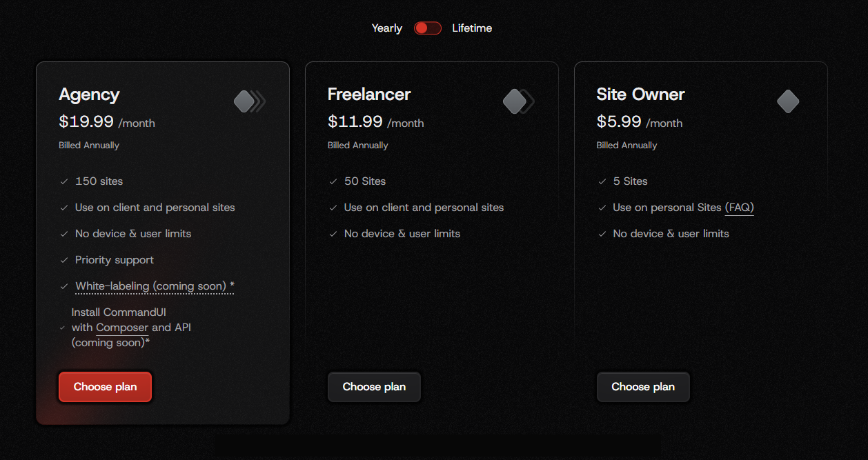Toggle the Yearly/Lifetime billing switch
The image size is (868, 460).
(427, 28)
